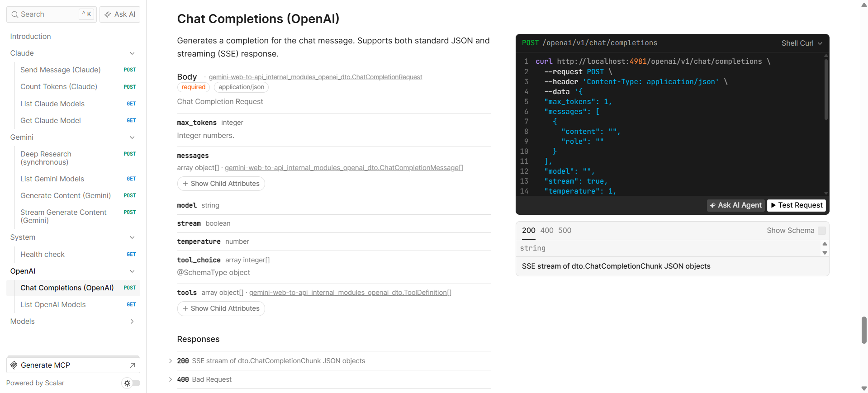Select Chat Completions (OpenAI) in sidebar

73,288
